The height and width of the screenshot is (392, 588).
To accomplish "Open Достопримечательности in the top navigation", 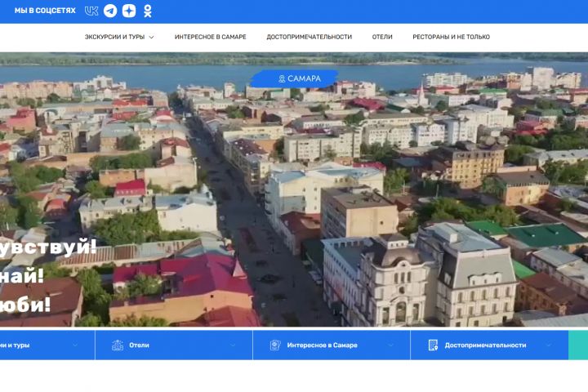I will pos(309,37).
